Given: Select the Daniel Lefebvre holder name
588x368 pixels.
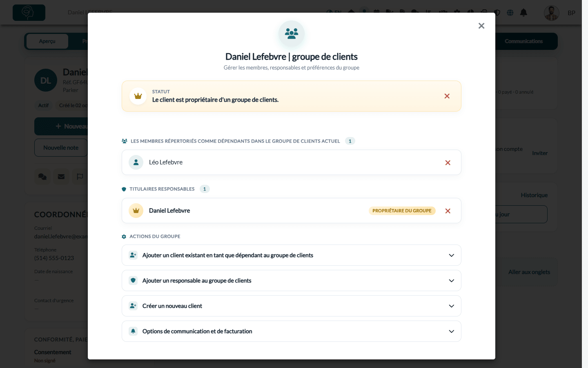Looking at the screenshot, I should 169,211.
